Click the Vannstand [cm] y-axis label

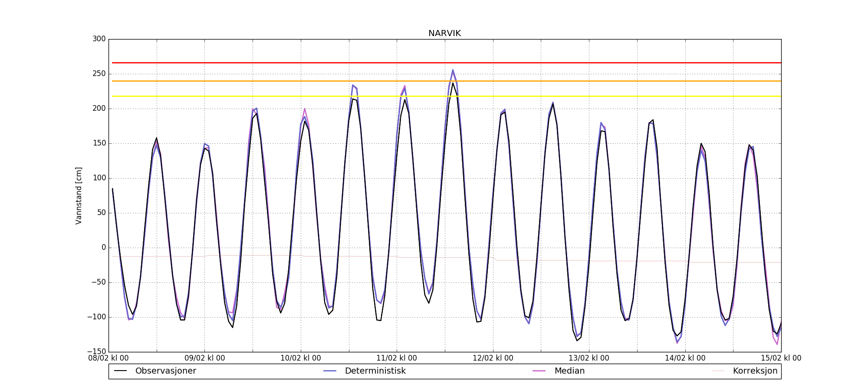79,195
